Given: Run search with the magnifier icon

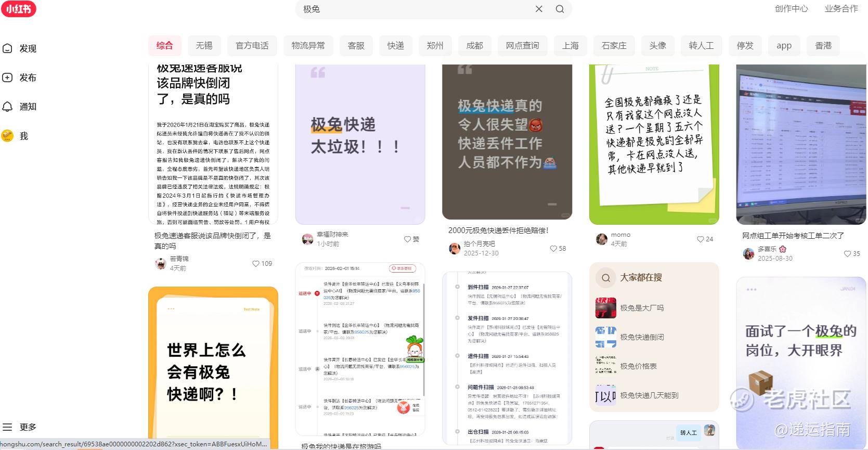Looking at the screenshot, I should pyautogui.click(x=560, y=9).
